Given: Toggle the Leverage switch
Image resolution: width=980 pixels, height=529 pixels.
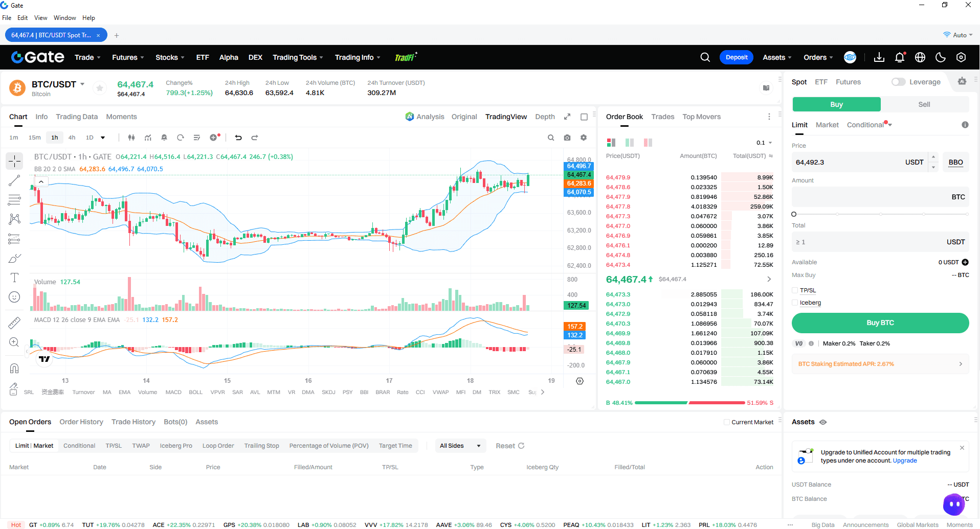Looking at the screenshot, I should pos(899,82).
